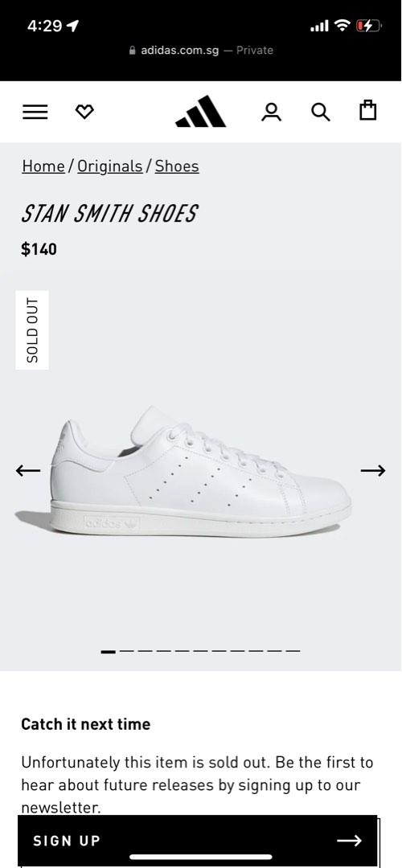This screenshot has width=402, height=868.
Task: Select the first image carousel indicator
Action: click(x=109, y=652)
